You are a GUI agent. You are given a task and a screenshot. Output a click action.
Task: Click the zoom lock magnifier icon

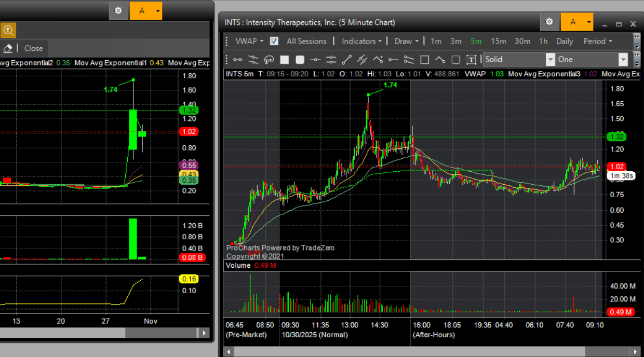8,30
